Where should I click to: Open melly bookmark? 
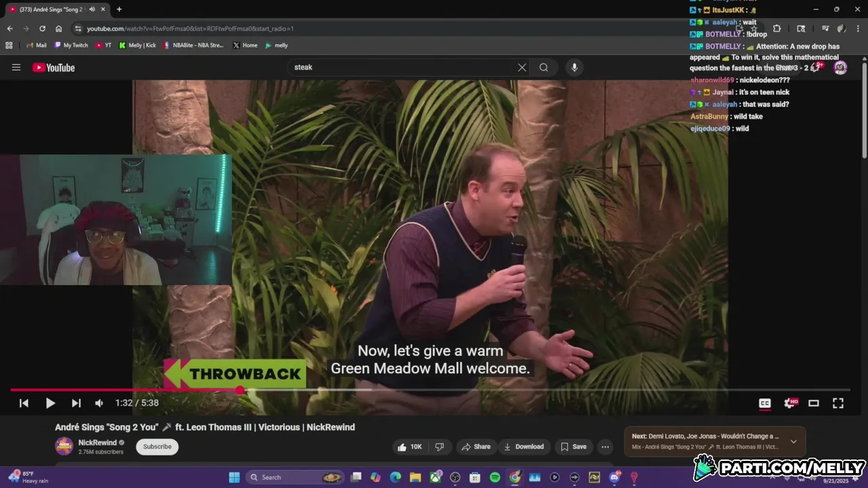point(276,45)
